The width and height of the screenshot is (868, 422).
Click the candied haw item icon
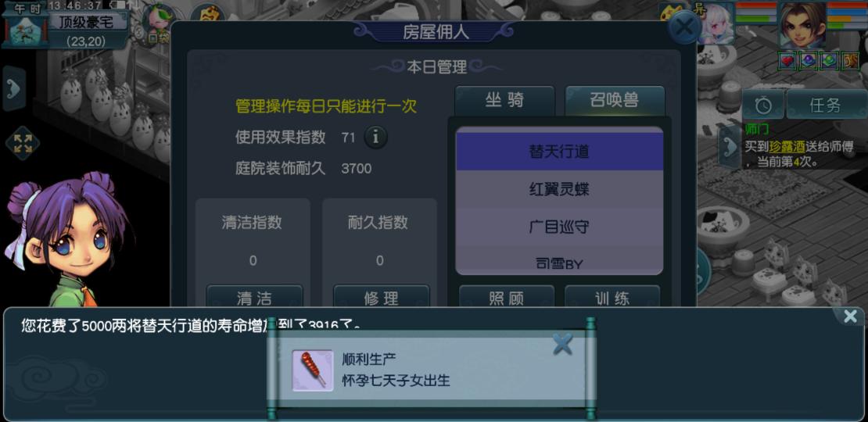coord(313,370)
